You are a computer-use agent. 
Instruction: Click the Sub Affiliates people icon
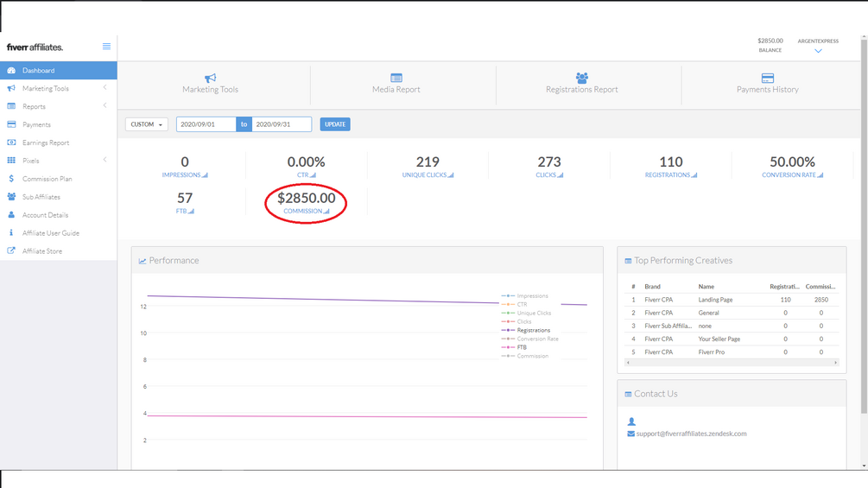pyautogui.click(x=11, y=196)
